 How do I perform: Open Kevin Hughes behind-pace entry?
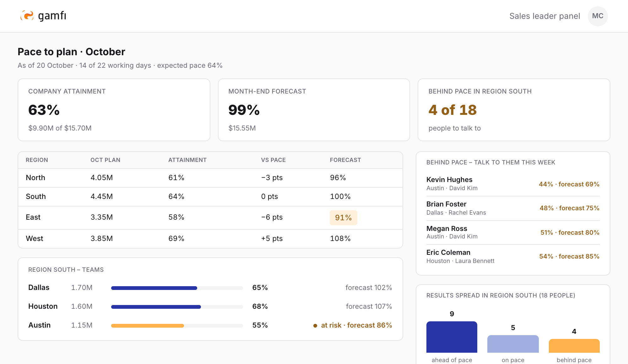click(x=513, y=184)
